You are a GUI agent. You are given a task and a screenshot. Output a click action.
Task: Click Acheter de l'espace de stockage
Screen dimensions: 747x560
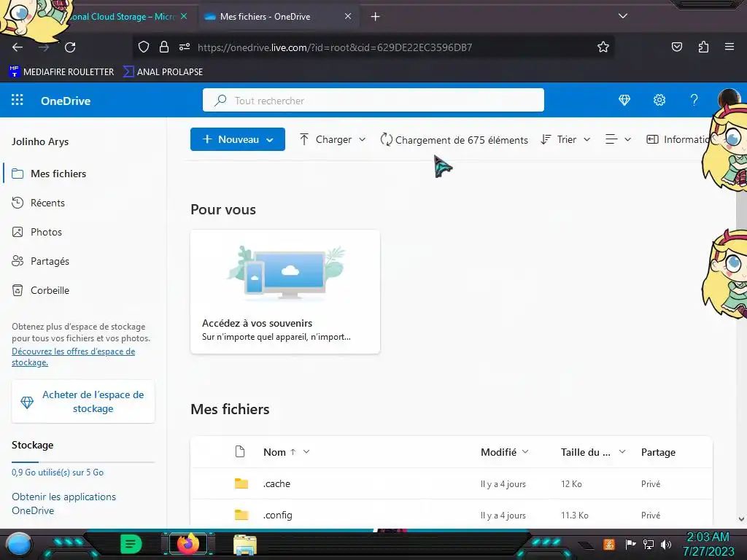click(83, 402)
